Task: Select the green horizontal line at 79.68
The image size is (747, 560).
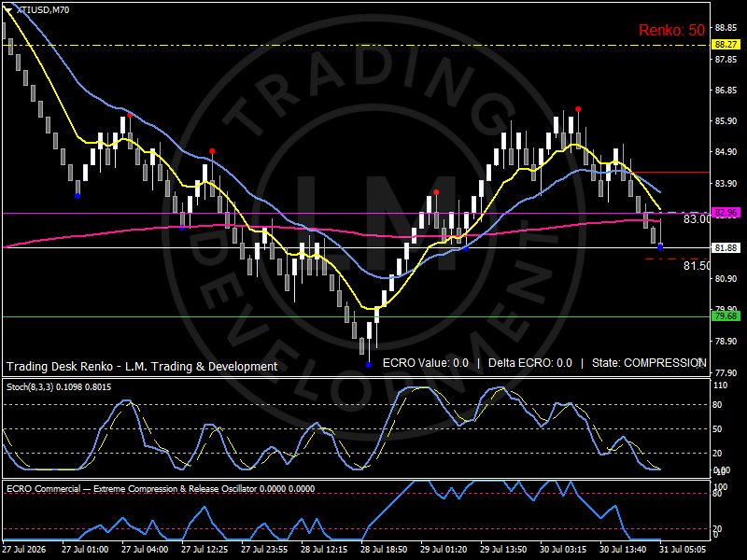Action: pos(356,316)
